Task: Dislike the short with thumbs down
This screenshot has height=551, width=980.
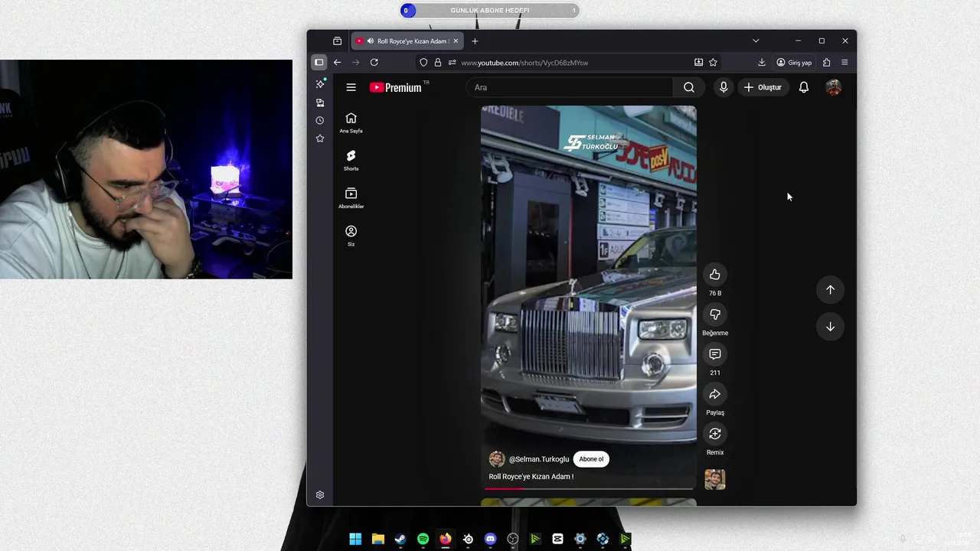Action: pyautogui.click(x=715, y=315)
